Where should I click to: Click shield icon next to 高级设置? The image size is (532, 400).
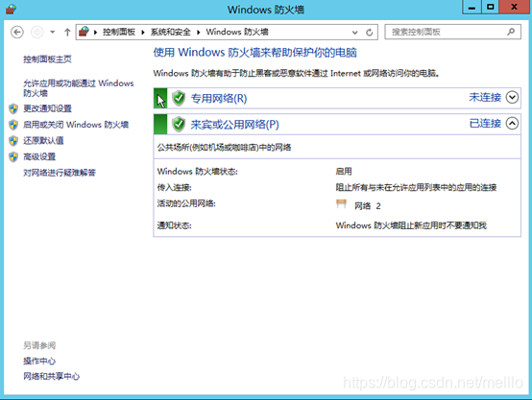[13, 156]
